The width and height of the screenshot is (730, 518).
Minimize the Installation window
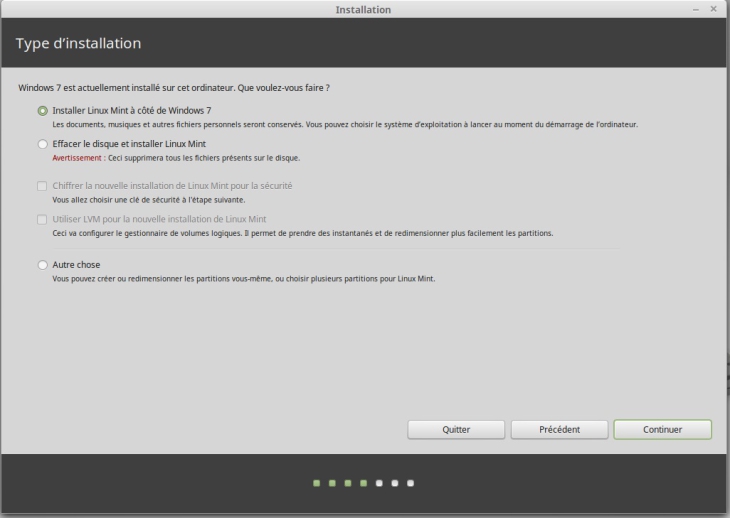[x=696, y=9]
